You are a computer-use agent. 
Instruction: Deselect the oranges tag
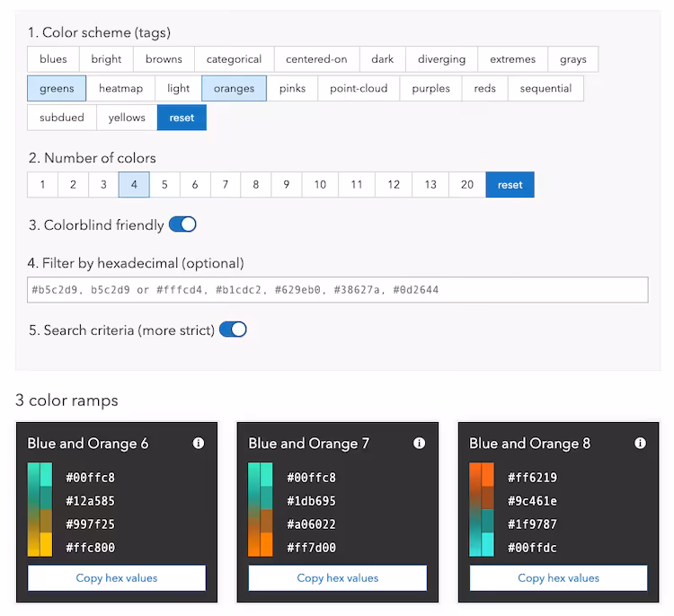[234, 89]
